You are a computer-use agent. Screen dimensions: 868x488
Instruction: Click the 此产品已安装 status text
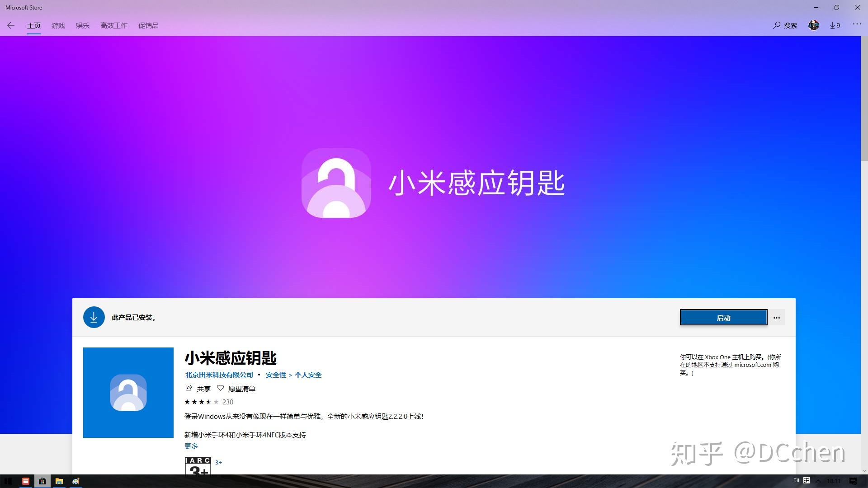tap(135, 318)
